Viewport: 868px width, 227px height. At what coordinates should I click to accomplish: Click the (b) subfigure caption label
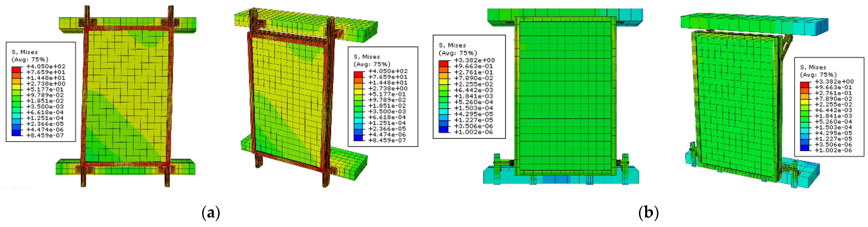coord(648,213)
